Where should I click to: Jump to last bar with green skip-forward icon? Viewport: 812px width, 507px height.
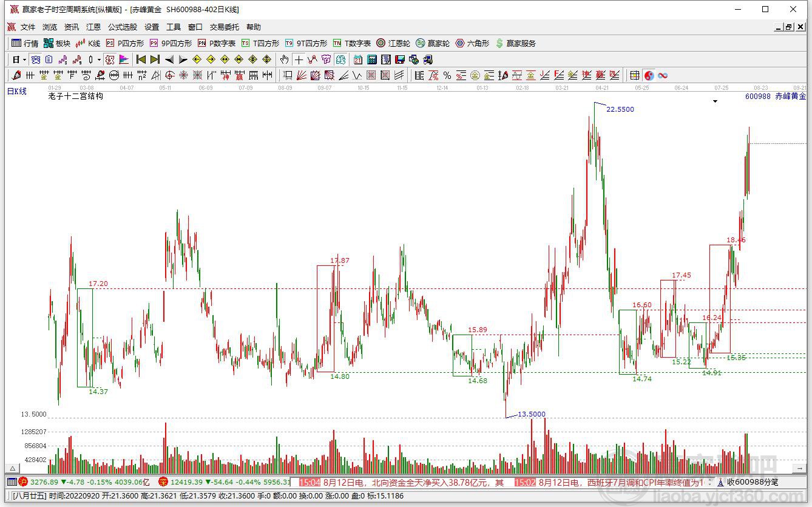[155, 60]
